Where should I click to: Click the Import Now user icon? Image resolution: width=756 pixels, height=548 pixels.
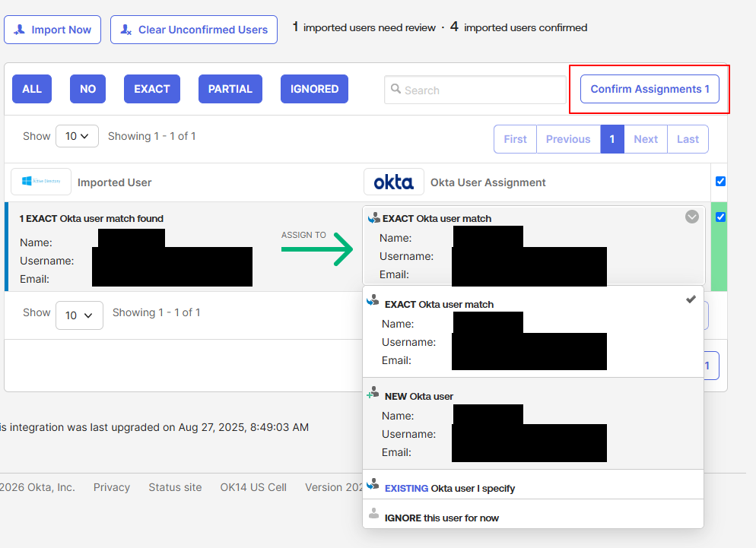tap(19, 30)
